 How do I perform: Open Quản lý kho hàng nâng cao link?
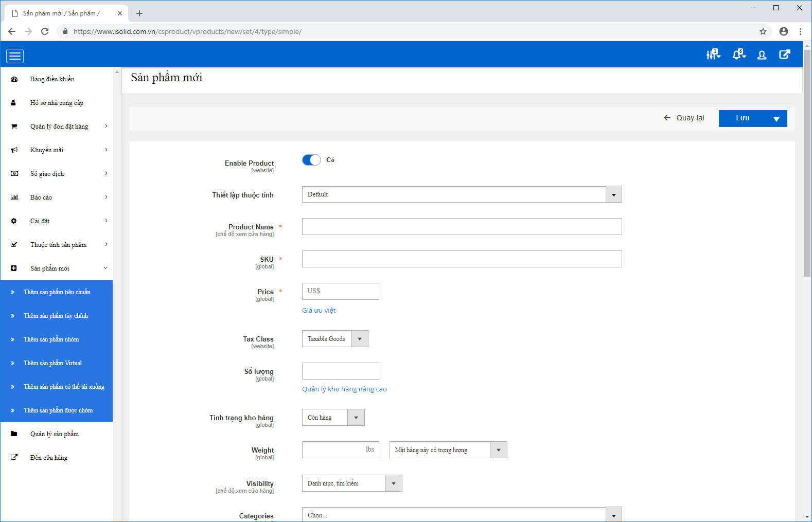click(x=344, y=389)
